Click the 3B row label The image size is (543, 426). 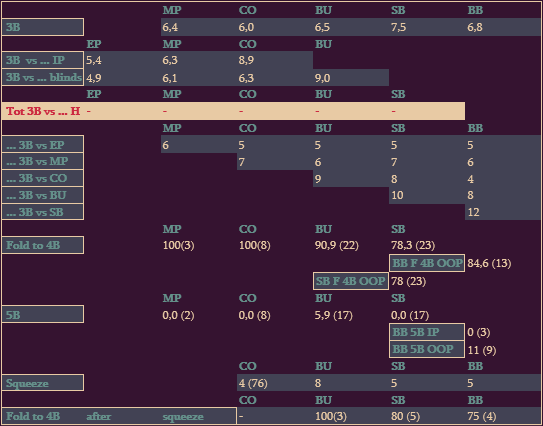(42, 27)
